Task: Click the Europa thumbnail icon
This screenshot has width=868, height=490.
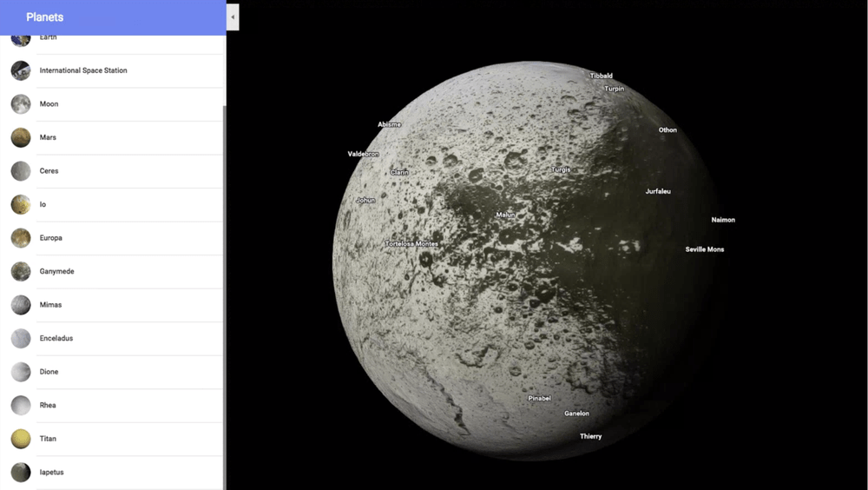Action: pos(21,238)
